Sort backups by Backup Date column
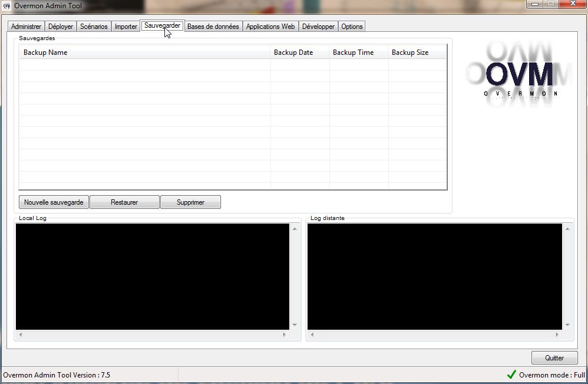 299,52
